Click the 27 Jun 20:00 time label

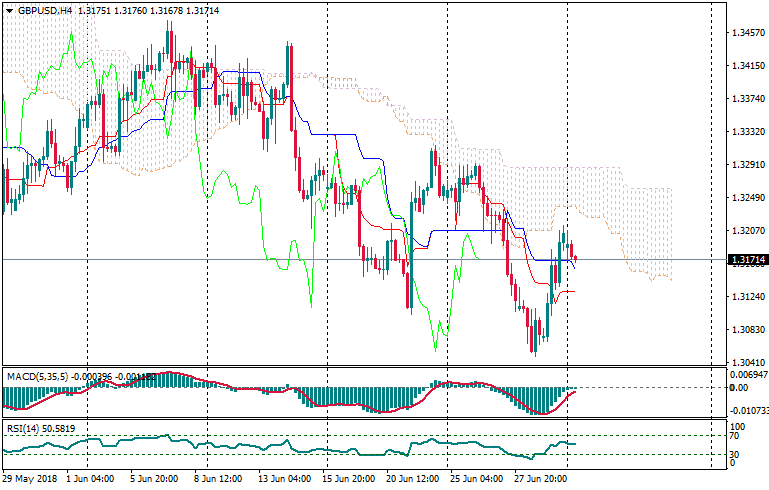pyautogui.click(x=541, y=480)
